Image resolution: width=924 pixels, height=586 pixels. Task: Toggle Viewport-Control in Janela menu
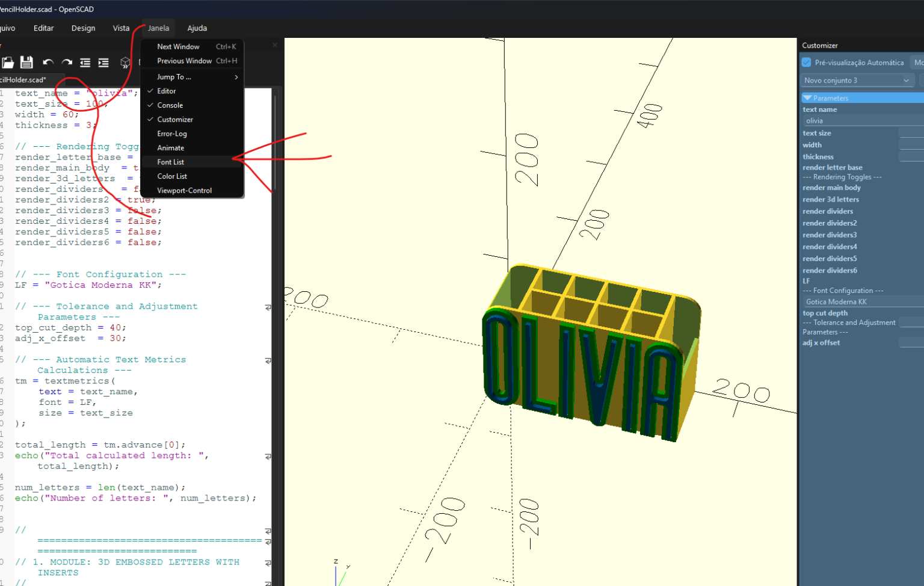click(x=192, y=191)
